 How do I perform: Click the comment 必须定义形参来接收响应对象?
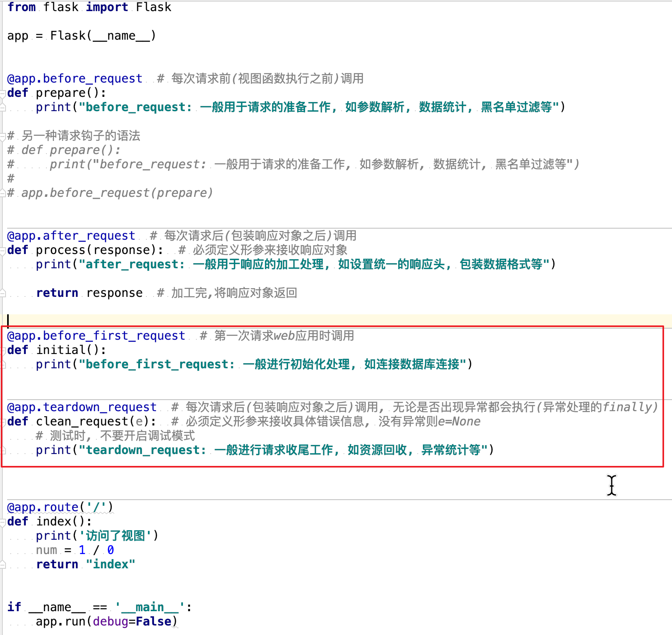click(263, 250)
